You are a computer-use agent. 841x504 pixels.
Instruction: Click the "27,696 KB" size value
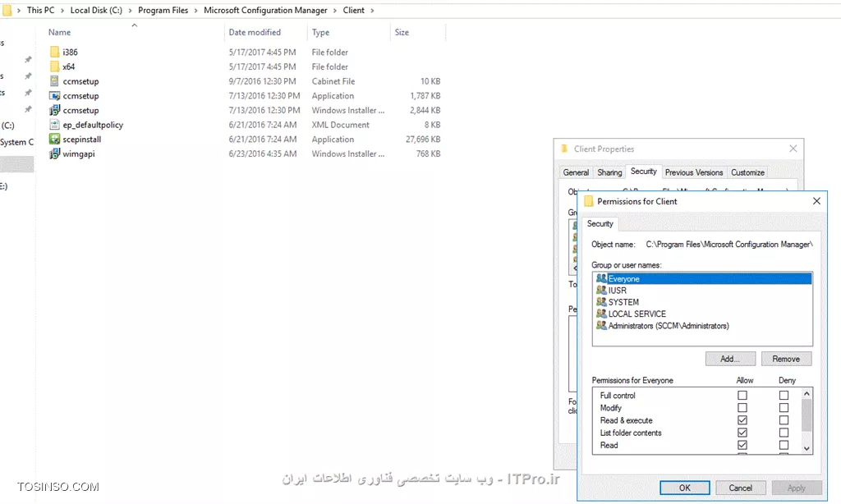coord(423,139)
